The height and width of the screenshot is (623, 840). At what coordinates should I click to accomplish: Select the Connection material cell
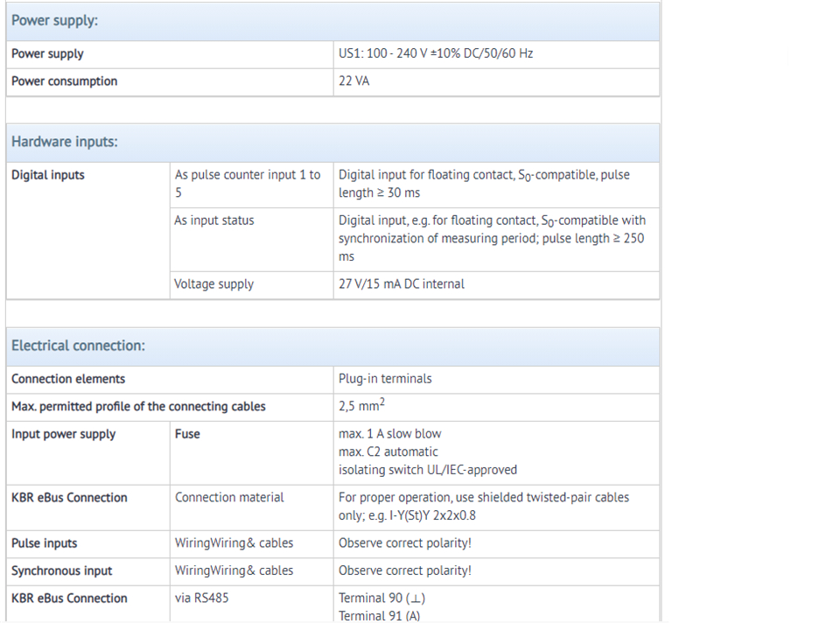tap(251, 507)
